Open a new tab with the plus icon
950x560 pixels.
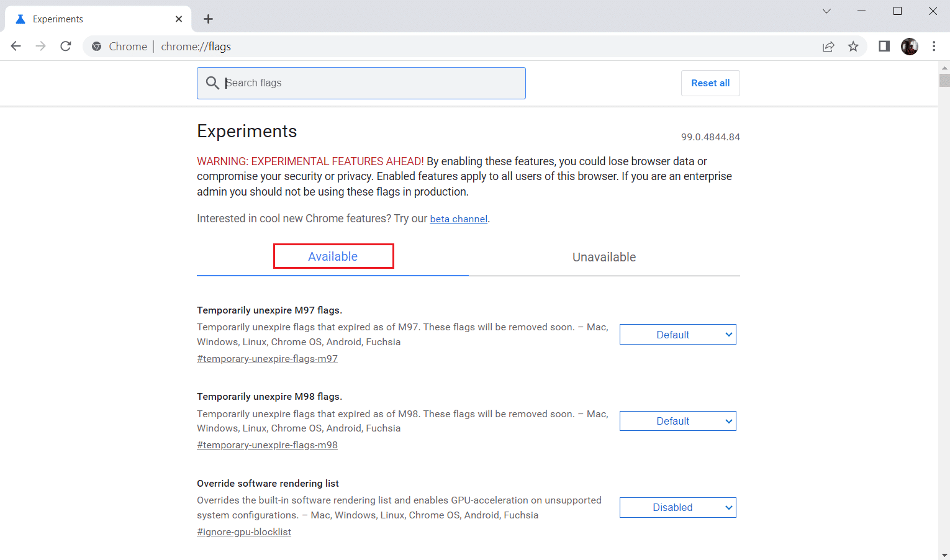point(209,19)
